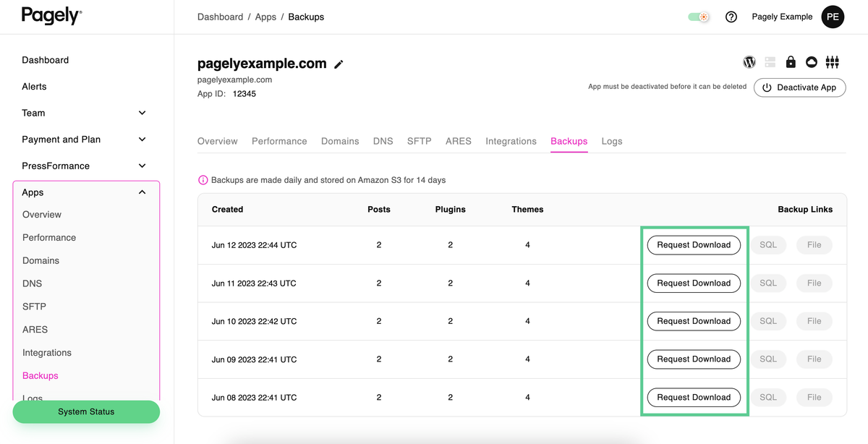Click SQL button in Jun 09 row
This screenshot has height=444, width=868.
click(768, 359)
